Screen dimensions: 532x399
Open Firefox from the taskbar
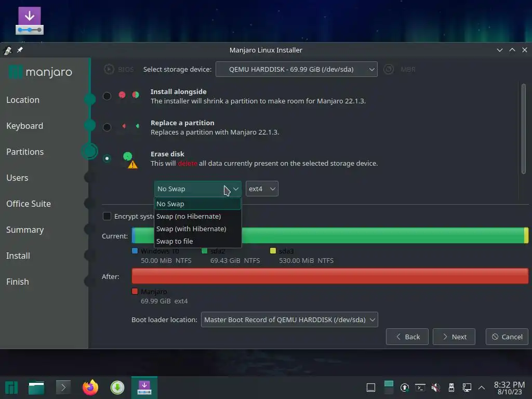90,387
